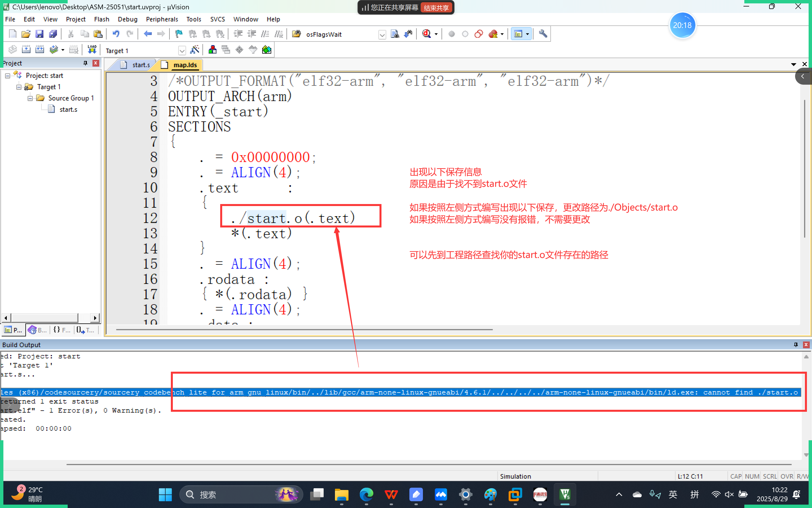Undo the last edit
This screenshot has height=508, width=812.
click(116, 34)
